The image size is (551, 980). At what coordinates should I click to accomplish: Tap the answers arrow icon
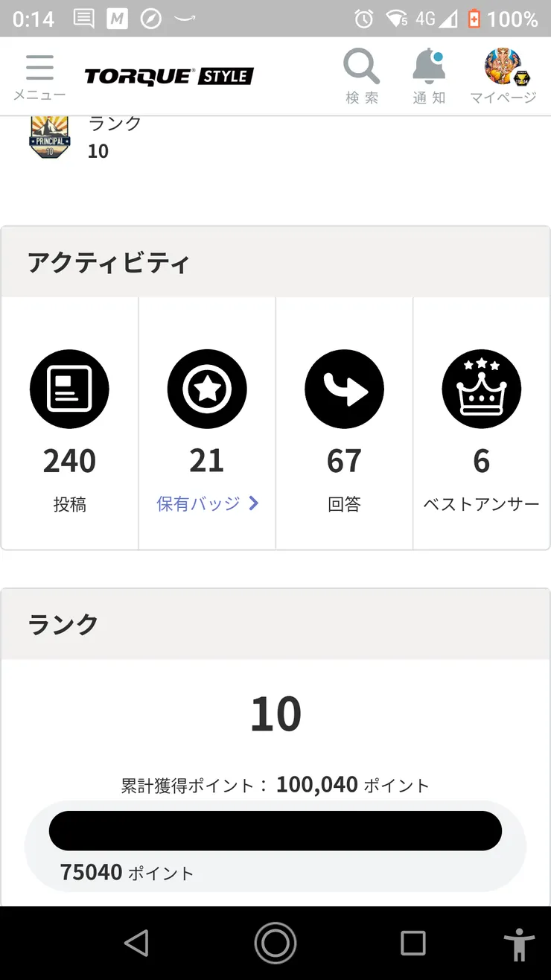(x=344, y=389)
